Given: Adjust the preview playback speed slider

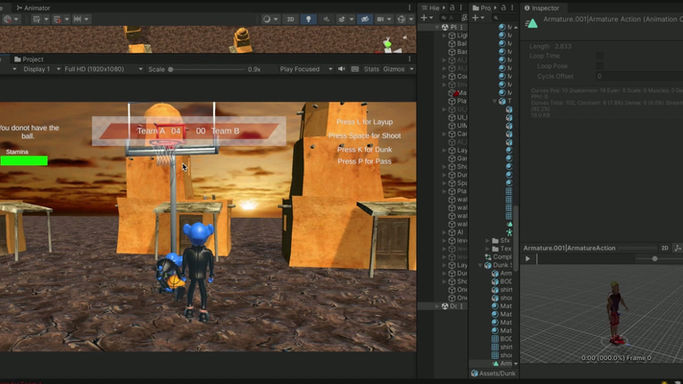Looking at the screenshot, I should coord(654,259).
